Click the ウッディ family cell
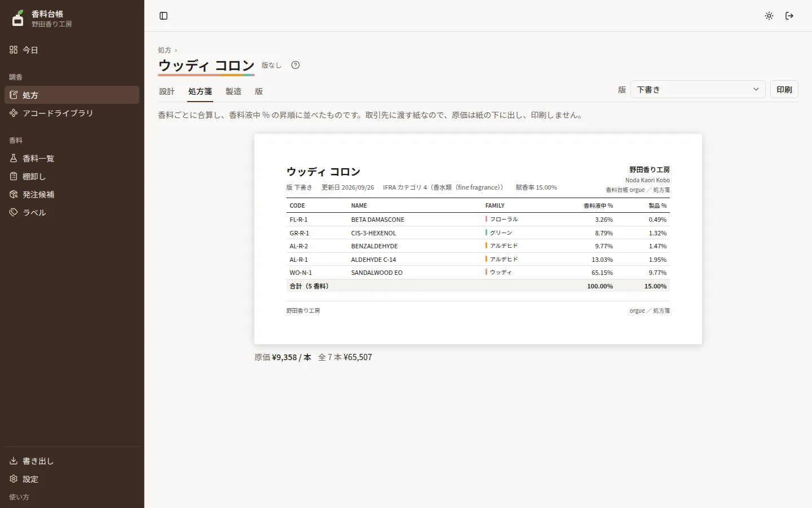The image size is (812, 508). [499, 272]
